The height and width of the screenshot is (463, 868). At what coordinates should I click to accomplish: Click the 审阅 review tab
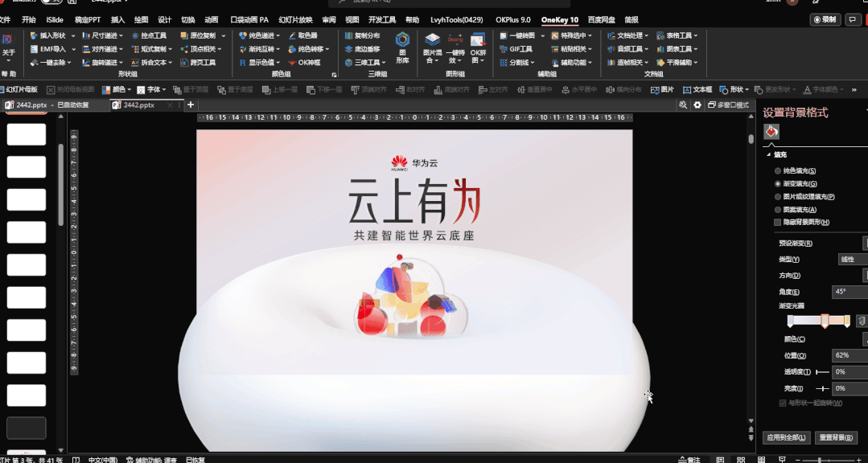pos(329,20)
